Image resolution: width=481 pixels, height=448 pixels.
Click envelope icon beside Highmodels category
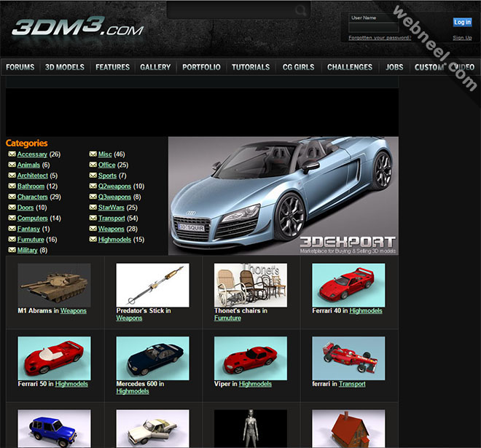coord(93,239)
